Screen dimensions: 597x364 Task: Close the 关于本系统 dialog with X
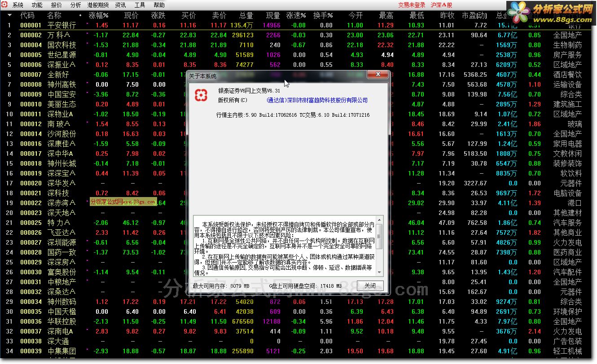tap(378, 75)
